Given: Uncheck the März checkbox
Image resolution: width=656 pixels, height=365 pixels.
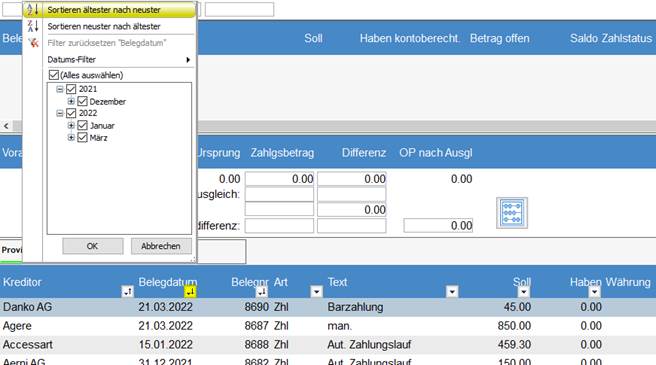Looking at the screenshot, I should [82, 137].
